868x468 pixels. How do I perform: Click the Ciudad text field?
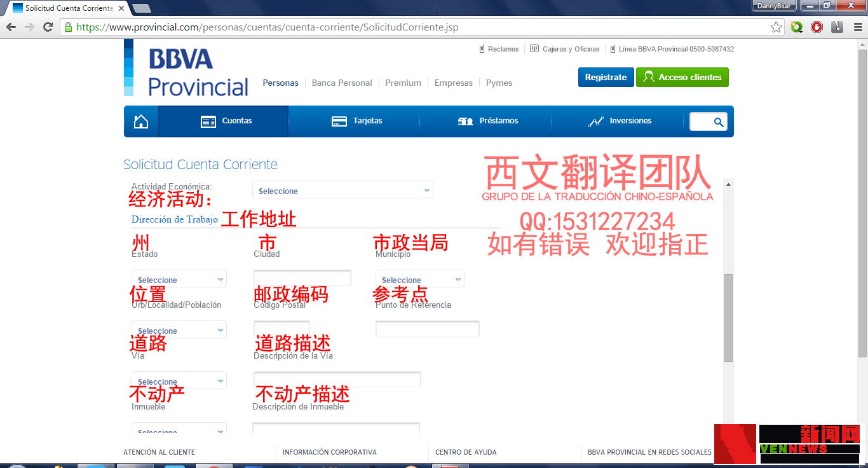click(x=302, y=277)
